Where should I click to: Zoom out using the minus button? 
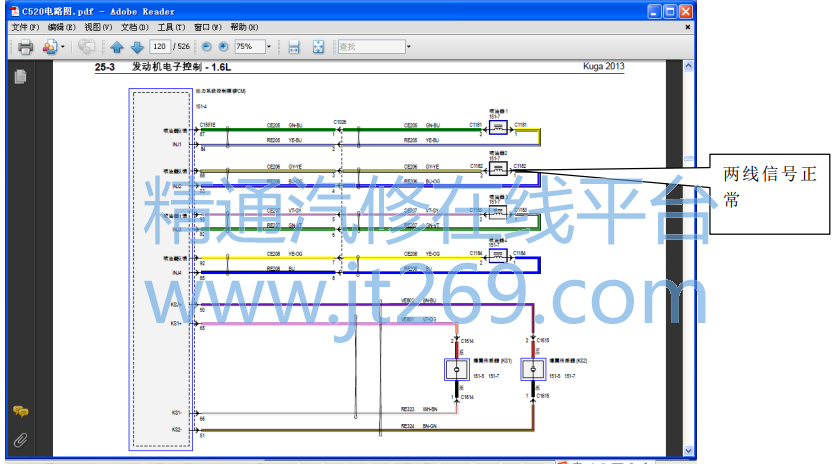pos(206,47)
